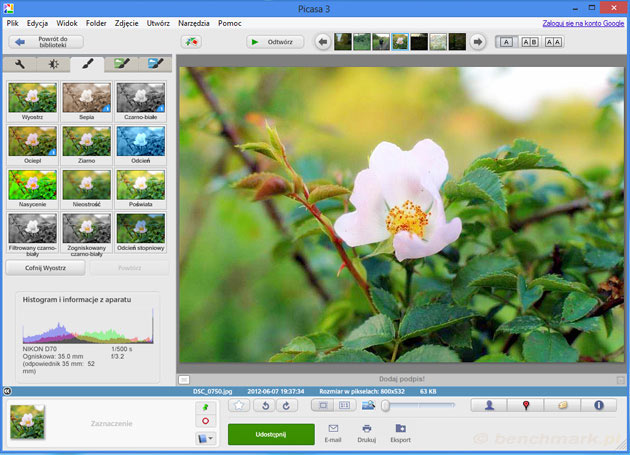Go to next photo with right arrow
The height and width of the screenshot is (455, 630).
tap(478, 42)
